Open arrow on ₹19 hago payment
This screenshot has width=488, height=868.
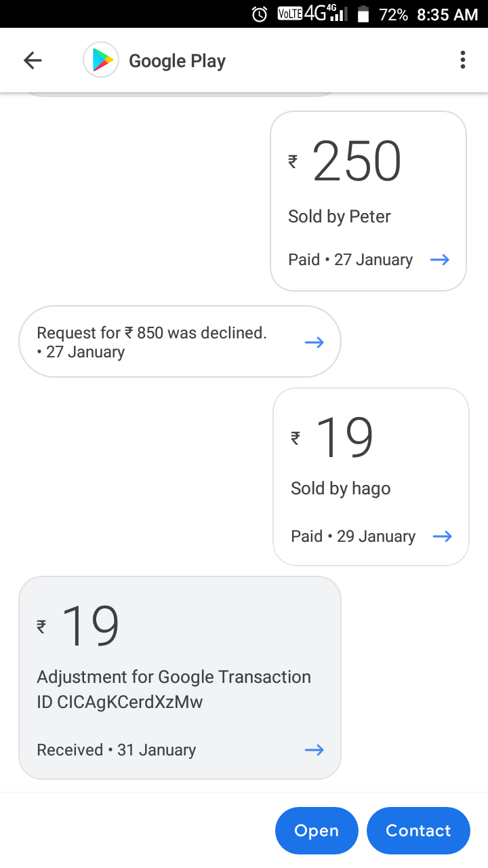coord(443,536)
